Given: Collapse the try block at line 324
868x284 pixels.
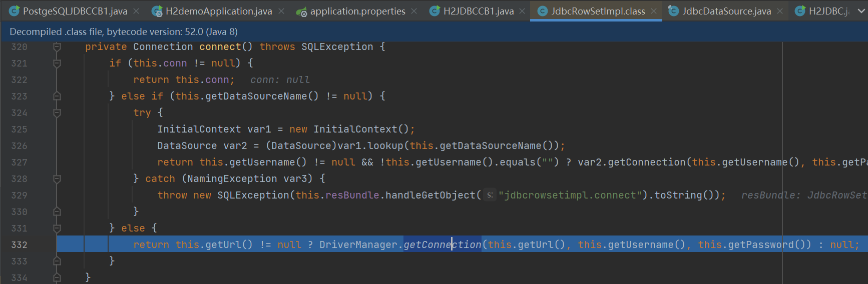Looking at the screenshot, I should 57,112.
